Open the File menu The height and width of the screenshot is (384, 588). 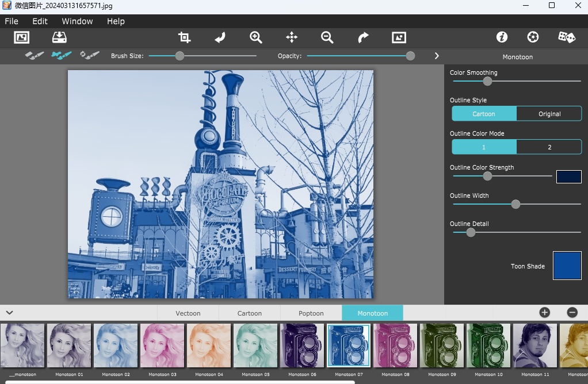pyautogui.click(x=12, y=21)
